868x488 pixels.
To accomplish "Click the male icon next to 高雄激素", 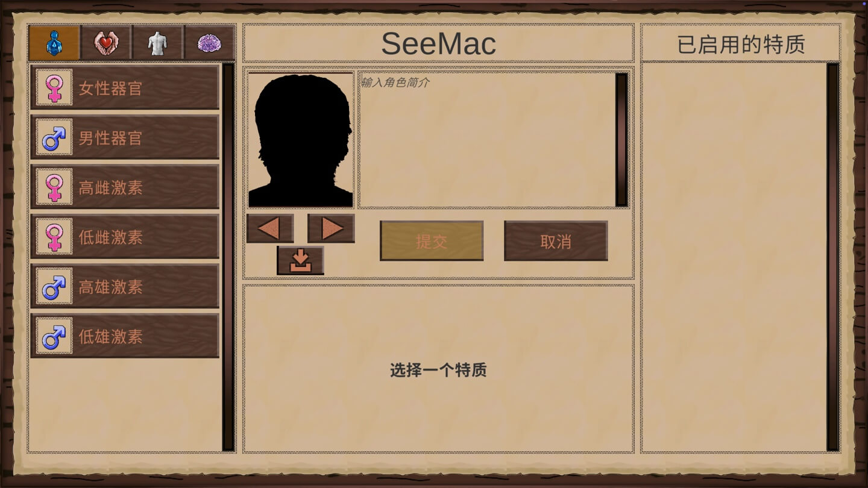I will (x=54, y=287).
